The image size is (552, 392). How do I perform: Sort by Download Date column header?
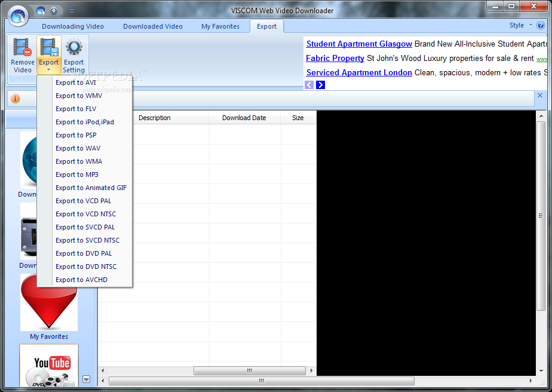[244, 118]
